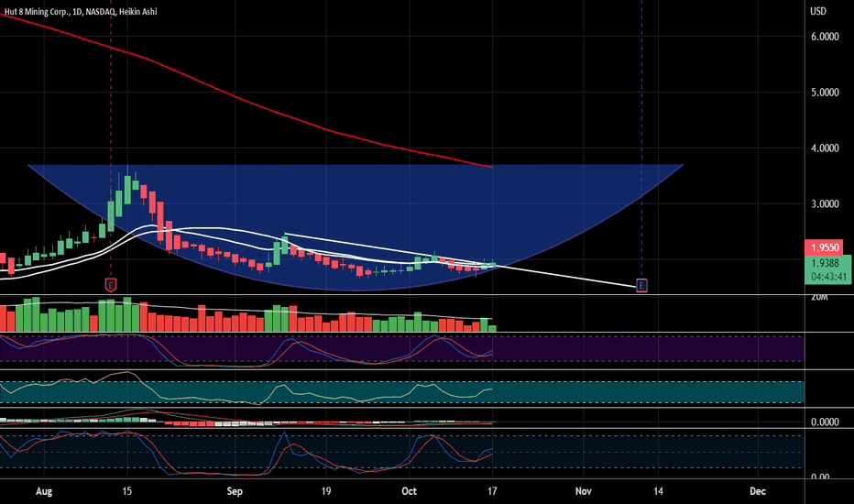854x504 pixels.
Task: Click the Sep label on time axis
Action: coord(235,491)
